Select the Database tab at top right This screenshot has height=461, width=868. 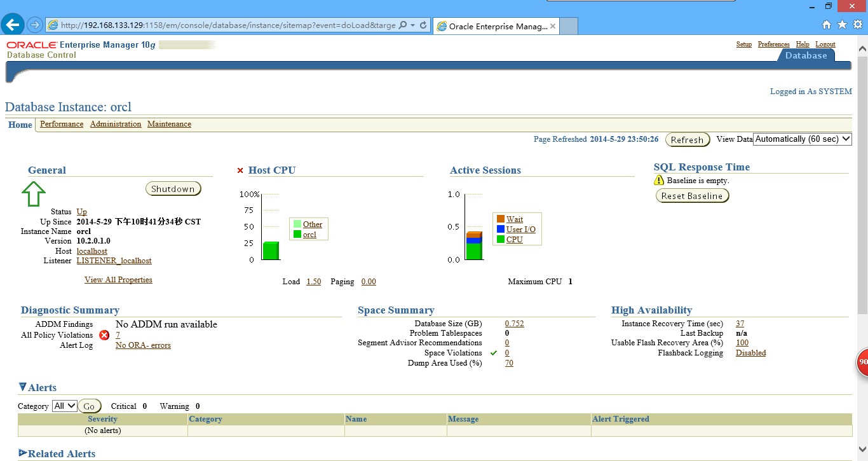(806, 55)
